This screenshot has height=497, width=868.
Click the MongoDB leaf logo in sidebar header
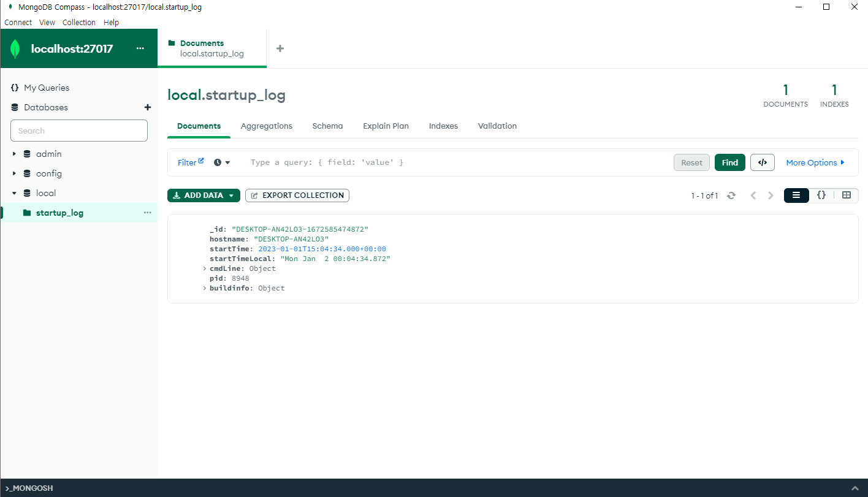click(15, 49)
